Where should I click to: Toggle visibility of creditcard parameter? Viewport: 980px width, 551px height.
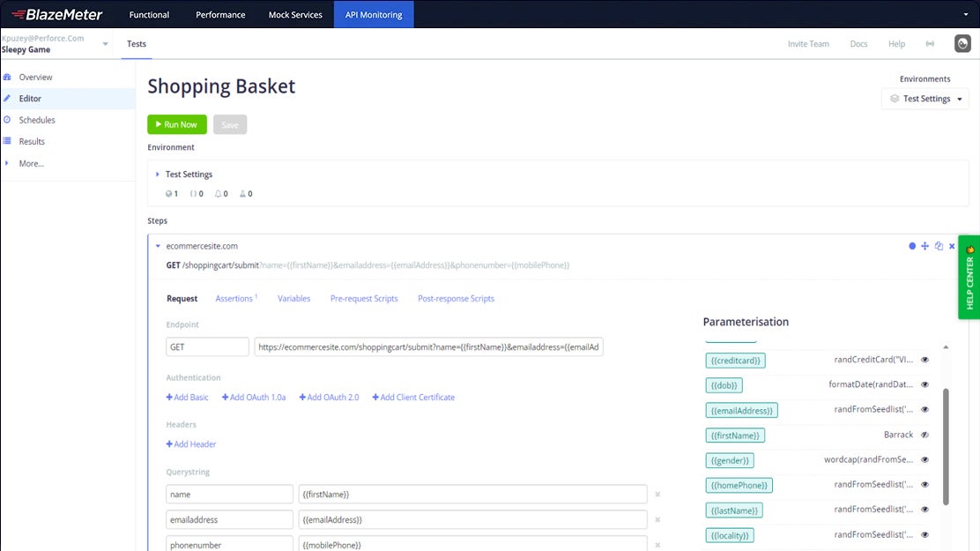pyautogui.click(x=925, y=360)
